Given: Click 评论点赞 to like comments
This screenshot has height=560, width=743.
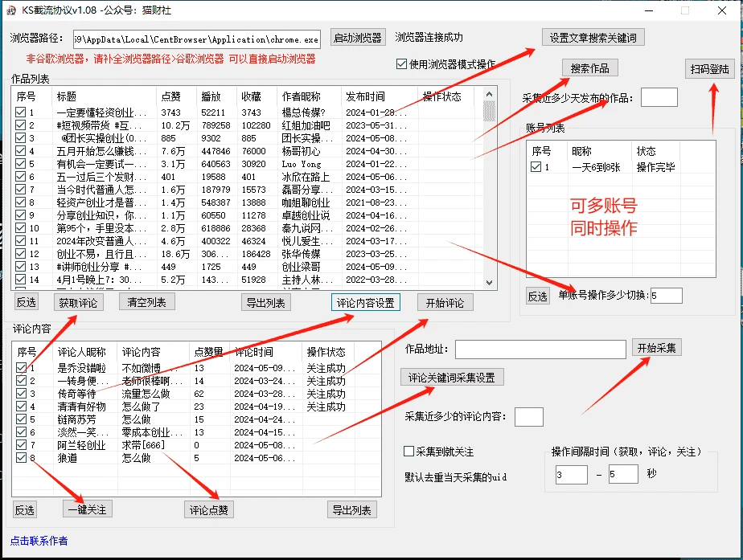Looking at the screenshot, I should pos(208,509).
